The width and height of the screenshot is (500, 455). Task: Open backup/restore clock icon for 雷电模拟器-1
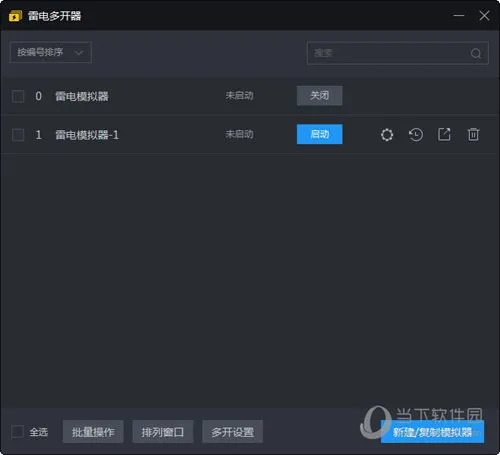(x=416, y=135)
